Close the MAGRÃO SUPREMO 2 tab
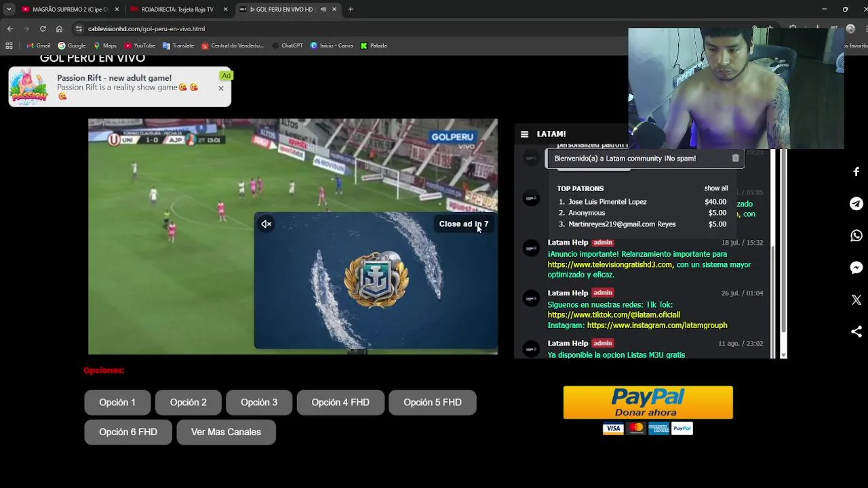Viewport: 868px width, 488px height. point(117,9)
